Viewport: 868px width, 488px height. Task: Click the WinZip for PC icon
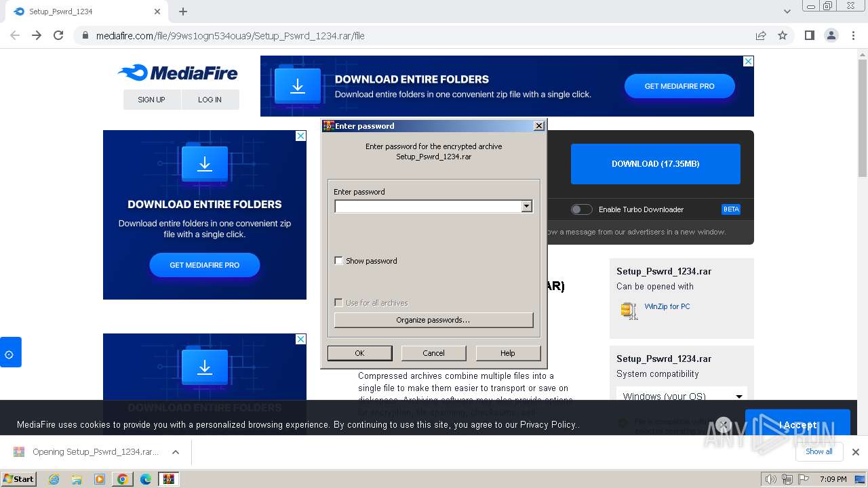629,310
